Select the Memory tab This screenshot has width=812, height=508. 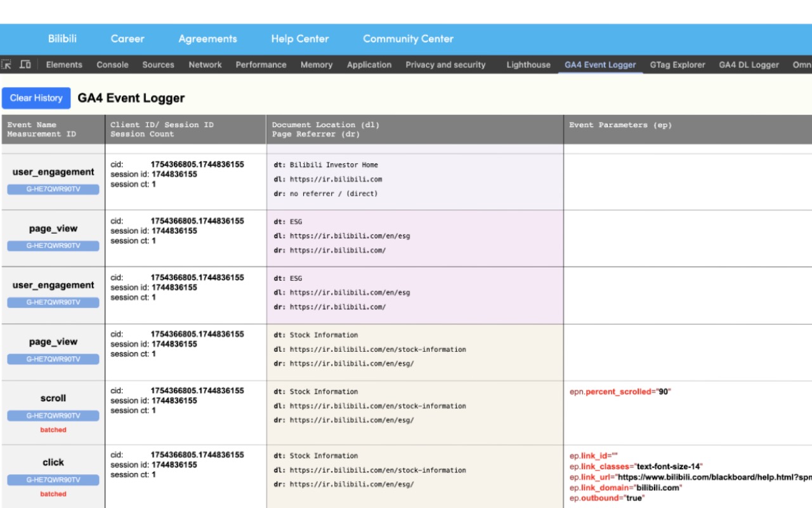[x=317, y=65]
